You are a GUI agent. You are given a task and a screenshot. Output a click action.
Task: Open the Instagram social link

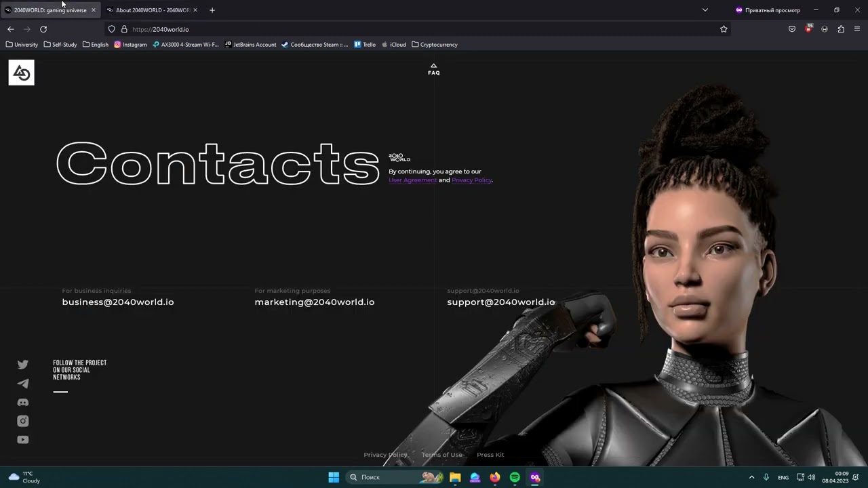(x=23, y=421)
